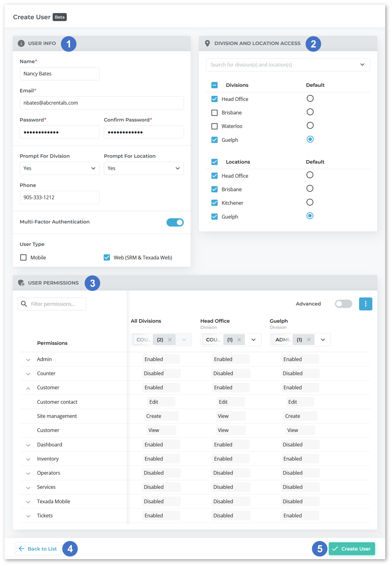Screen dimensions: 392x566
Task: Expand the Dashboard permissions group
Action: pos(28,445)
